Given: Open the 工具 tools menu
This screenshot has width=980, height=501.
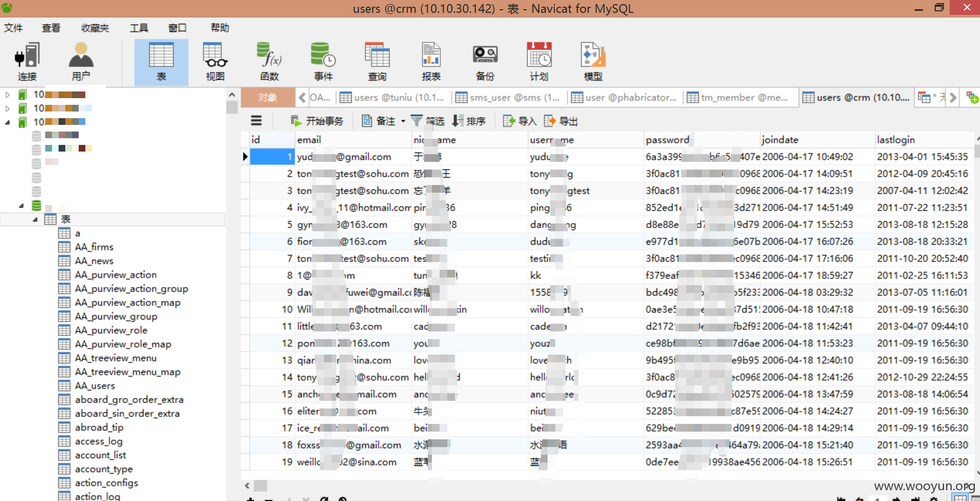Looking at the screenshot, I should click(139, 28).
